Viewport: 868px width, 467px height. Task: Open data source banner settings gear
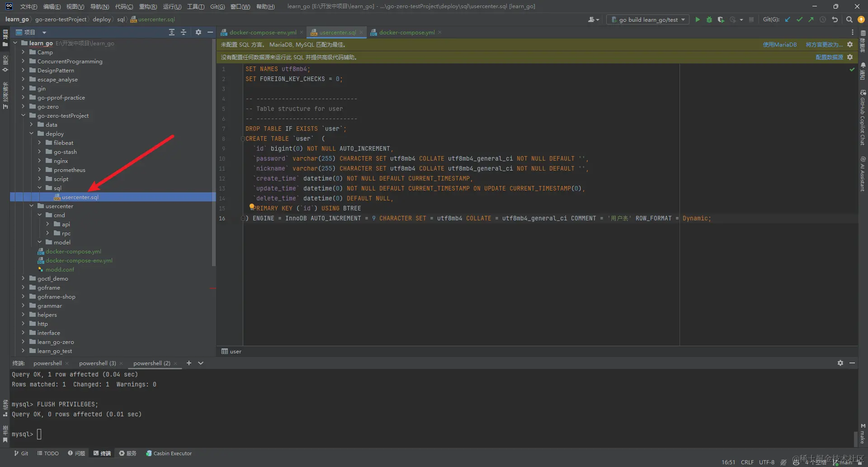pos(850,57)
